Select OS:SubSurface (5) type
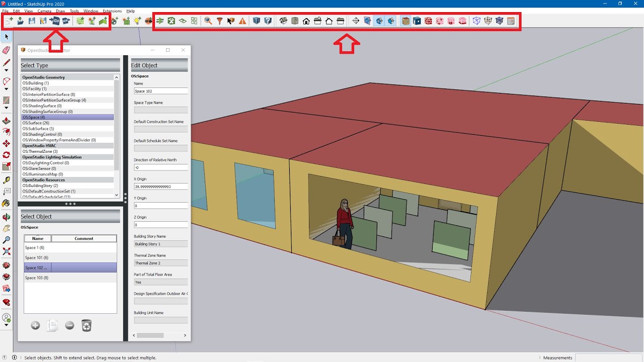The height and width of the screenshot is (362, 644). click(x=67, y=129)
